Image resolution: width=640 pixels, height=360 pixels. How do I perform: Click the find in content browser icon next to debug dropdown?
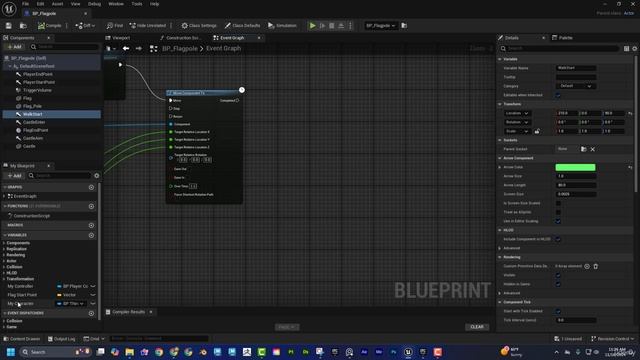pos(404,26)
